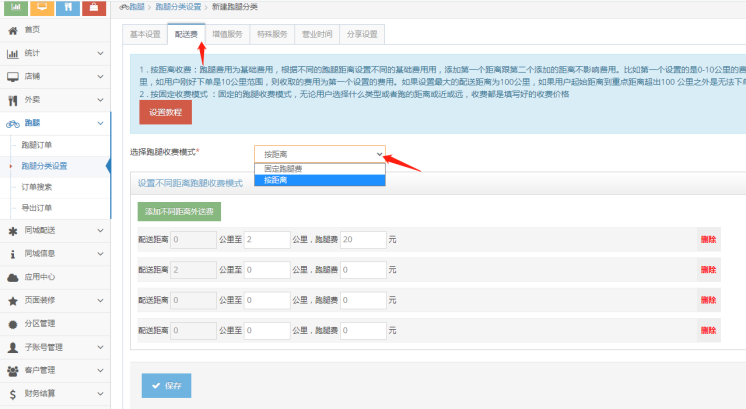Screen dimensions: 746x409
Task: Switch to the 基本设置 tab
Action: pyautogui.click(x=145, y=34)
